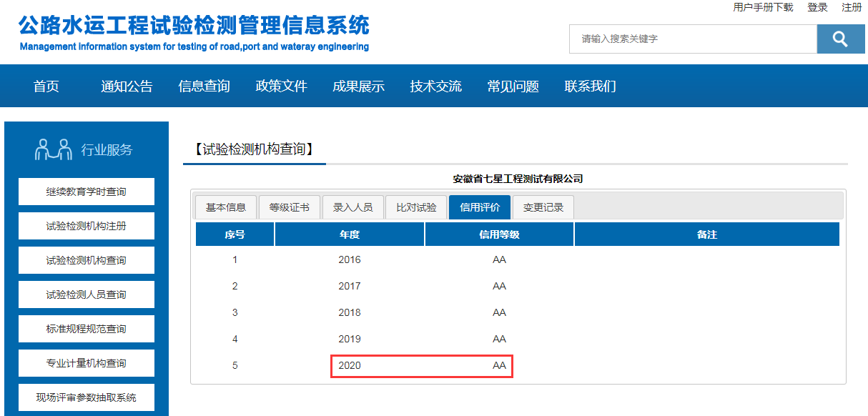Viewport: 868px width, 416px height.
Task: Switch to the 录入人员 tab
Action: click(353, 207)
